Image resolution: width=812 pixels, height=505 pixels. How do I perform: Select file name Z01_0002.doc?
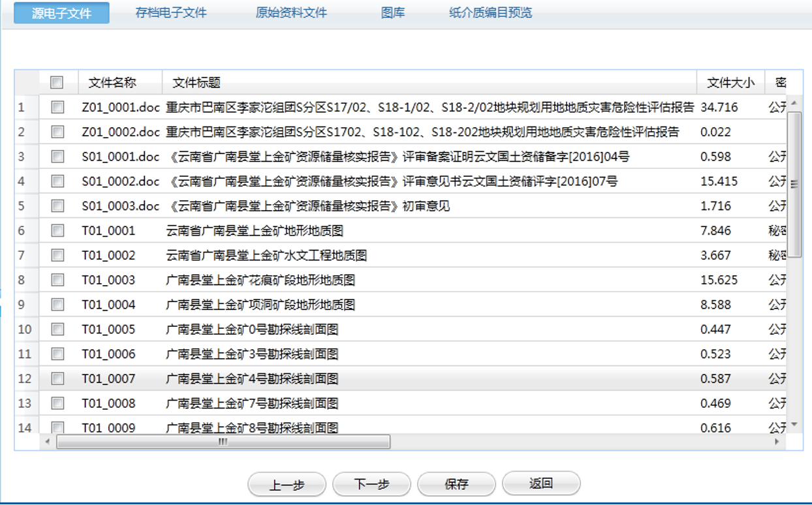coord(121,132)
